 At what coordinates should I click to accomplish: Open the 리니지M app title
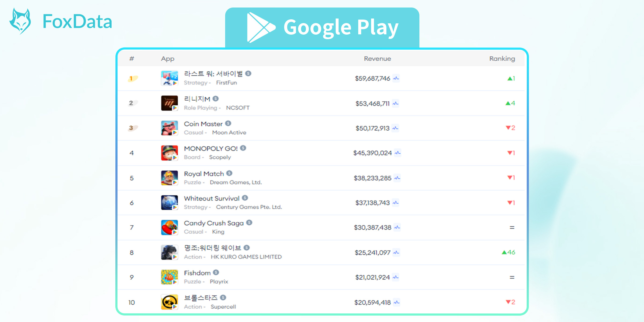[x=197, y=99]
